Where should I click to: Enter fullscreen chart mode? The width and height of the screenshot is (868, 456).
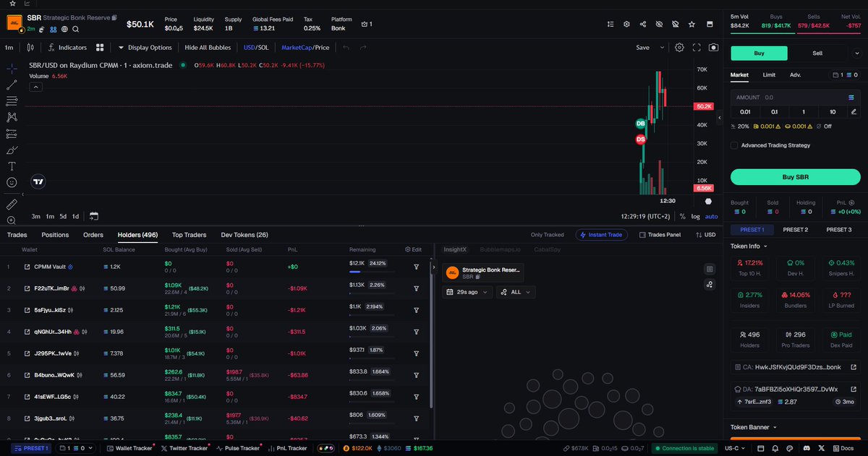[697, 48]
